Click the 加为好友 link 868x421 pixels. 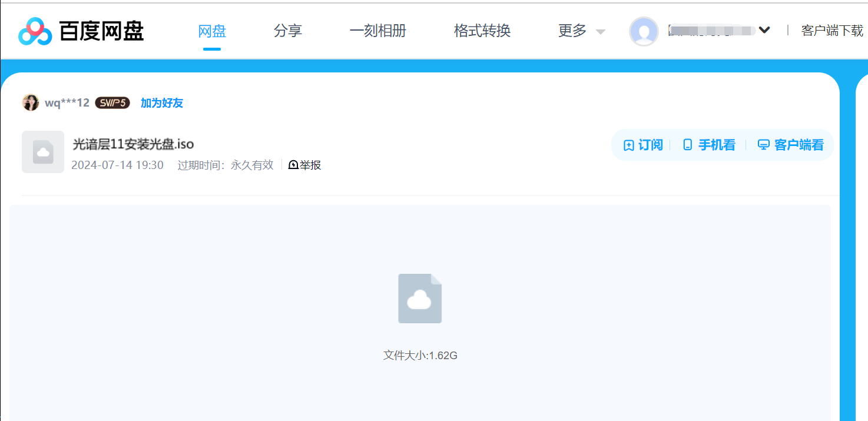tap(161, 102)
